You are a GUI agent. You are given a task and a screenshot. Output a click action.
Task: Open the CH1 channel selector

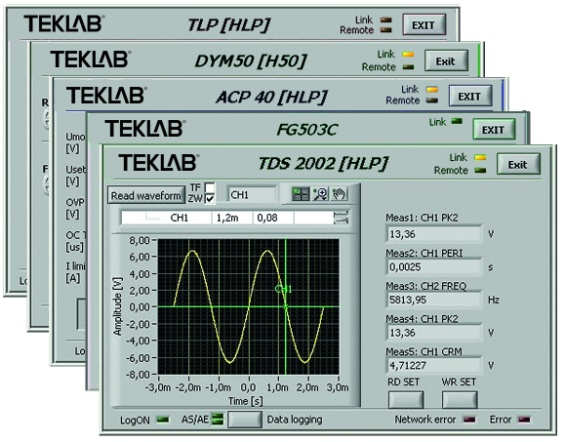(x=251, y=195)
